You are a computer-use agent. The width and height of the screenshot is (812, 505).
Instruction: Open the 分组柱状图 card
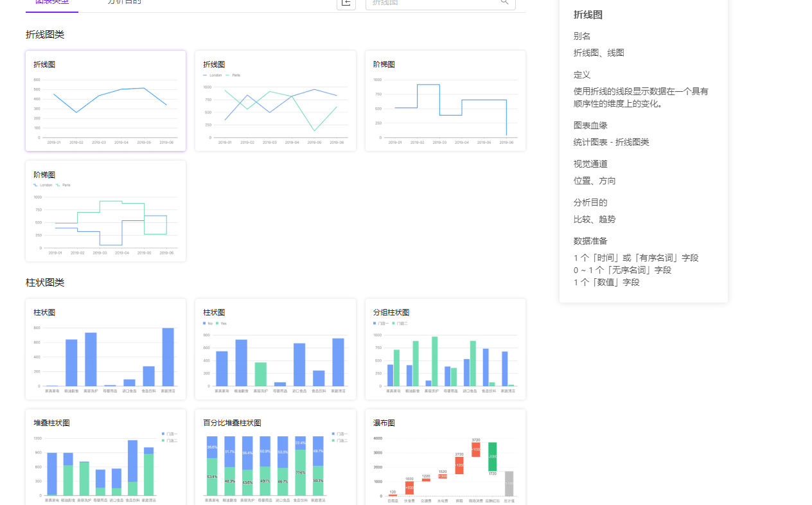[x=445, y=350]
